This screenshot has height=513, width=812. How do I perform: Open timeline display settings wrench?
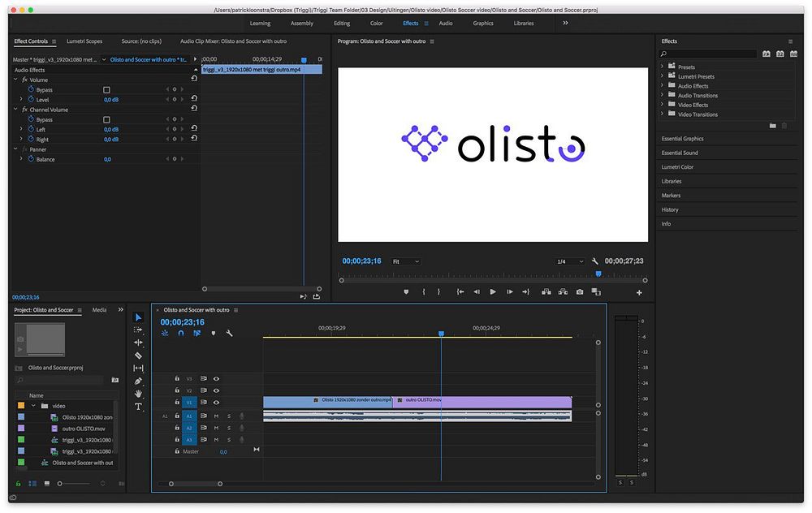click(230, 334)
